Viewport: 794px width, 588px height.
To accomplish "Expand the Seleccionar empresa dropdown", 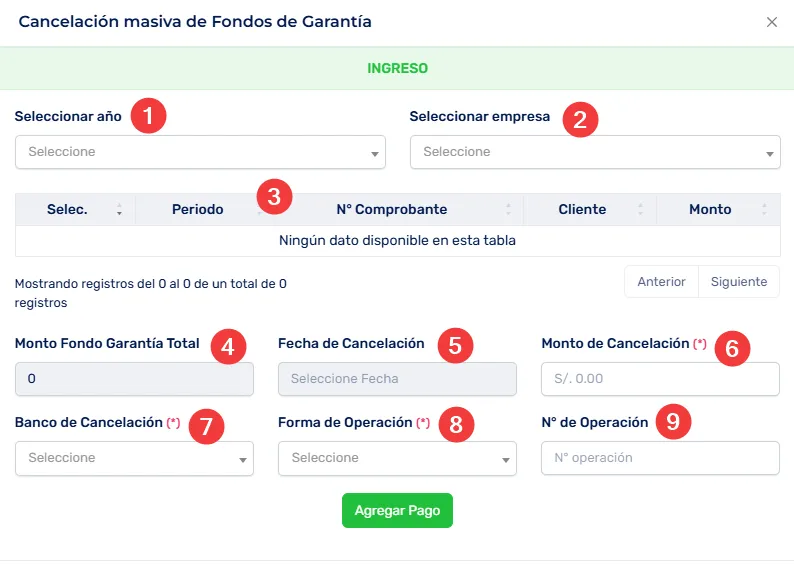I will [x=595, y=152].
